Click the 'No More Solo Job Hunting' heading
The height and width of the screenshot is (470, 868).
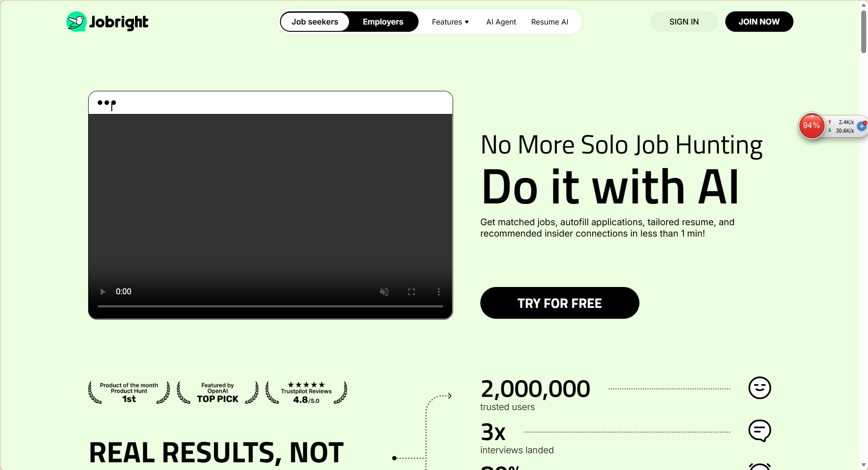coord(622,145)
